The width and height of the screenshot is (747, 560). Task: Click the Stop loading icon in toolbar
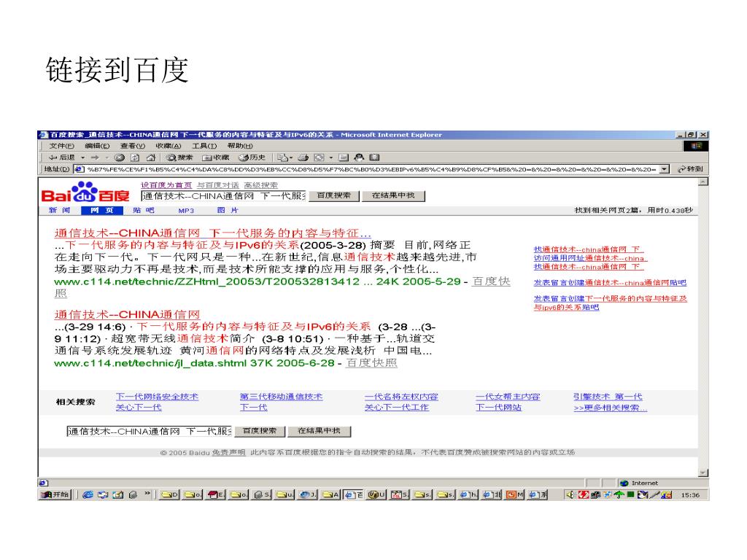point(119,157)
